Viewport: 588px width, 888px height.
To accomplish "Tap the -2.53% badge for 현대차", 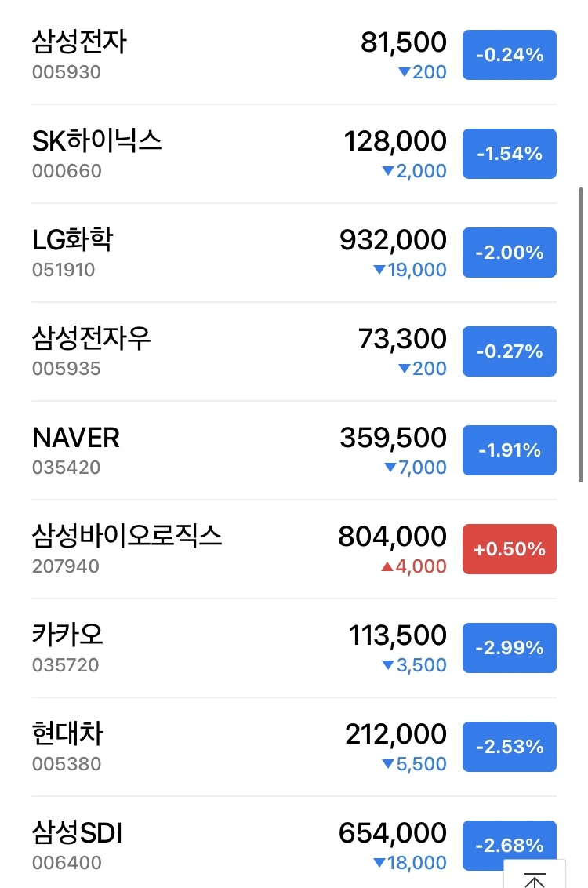I will coord(510,747).
